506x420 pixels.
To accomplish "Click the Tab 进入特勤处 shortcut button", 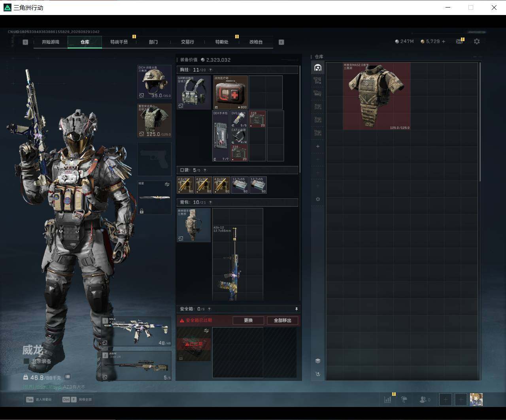I will 39,399.
